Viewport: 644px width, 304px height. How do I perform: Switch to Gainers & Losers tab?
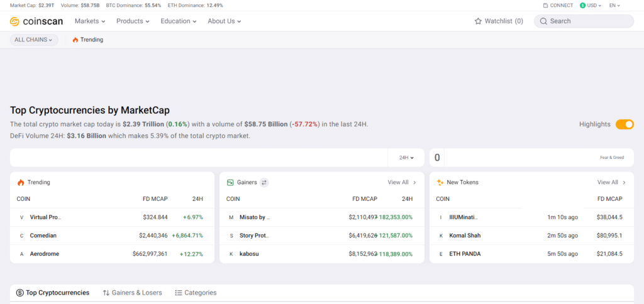pyautogui.click(x=132, y=293)
